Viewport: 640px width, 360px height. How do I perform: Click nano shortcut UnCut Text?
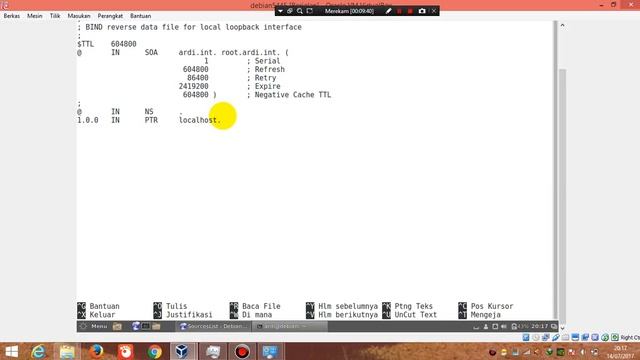(x=410, y=315)
